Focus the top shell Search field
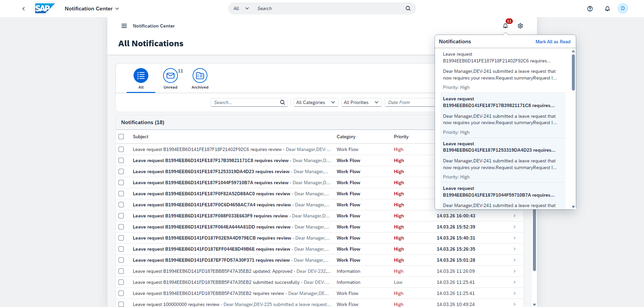Screen dimensions: 644x307 click(x=329, y=8)
